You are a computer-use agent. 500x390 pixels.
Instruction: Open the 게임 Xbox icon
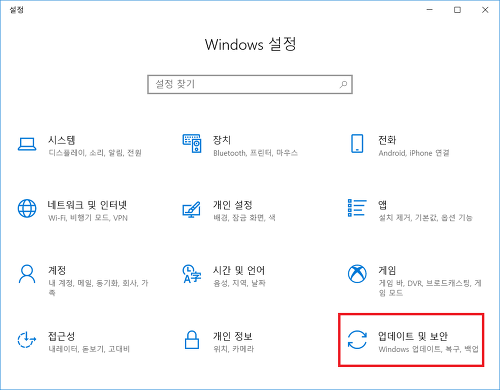tap(357, 274)
